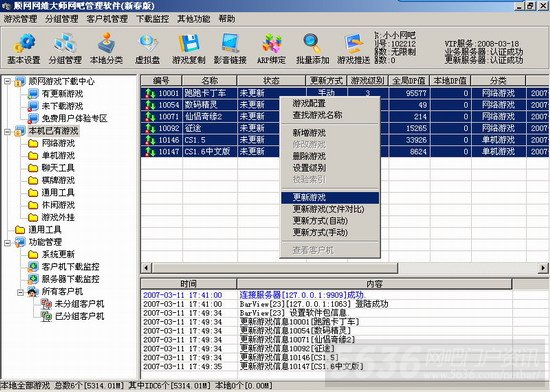Click 数码精灵 game name cell
550x392 pixels.
coord(209,105)
